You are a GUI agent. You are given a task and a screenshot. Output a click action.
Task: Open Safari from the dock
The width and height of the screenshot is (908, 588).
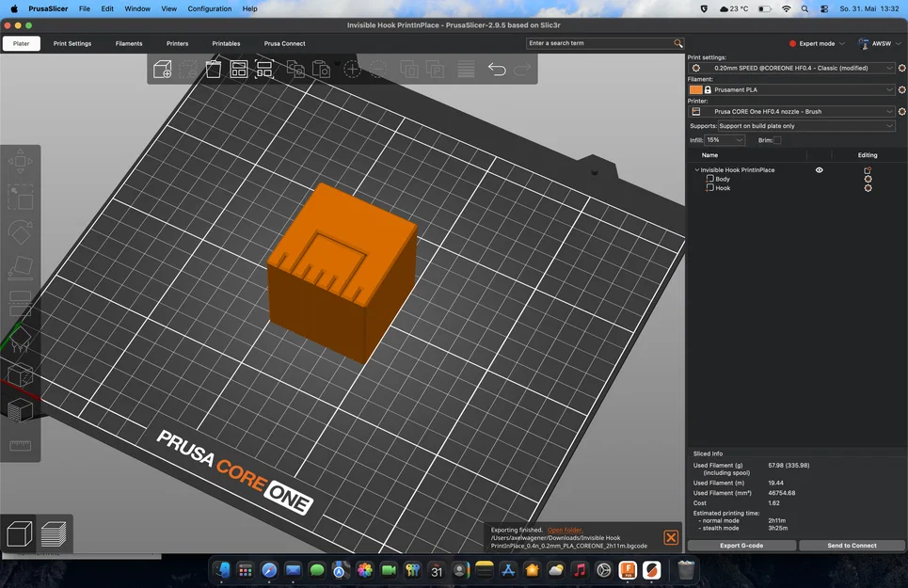(269, 571)
